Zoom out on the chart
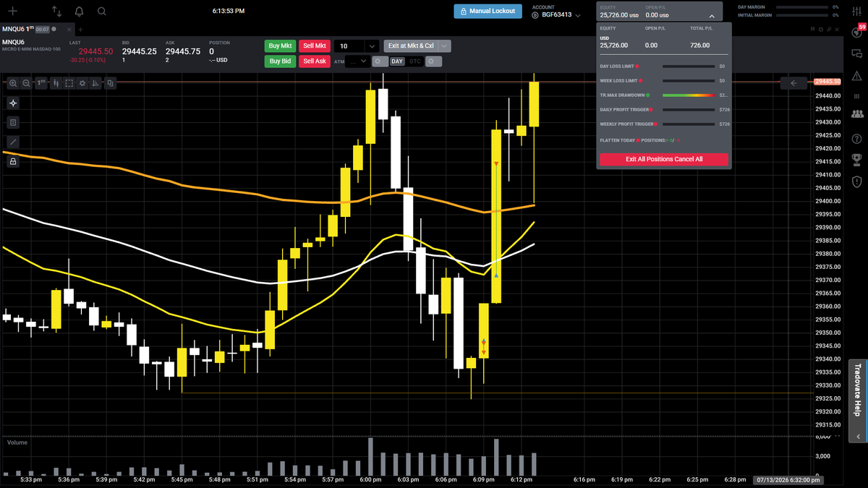The height and width of the screenshot is (488, 868). coord(26,83)
